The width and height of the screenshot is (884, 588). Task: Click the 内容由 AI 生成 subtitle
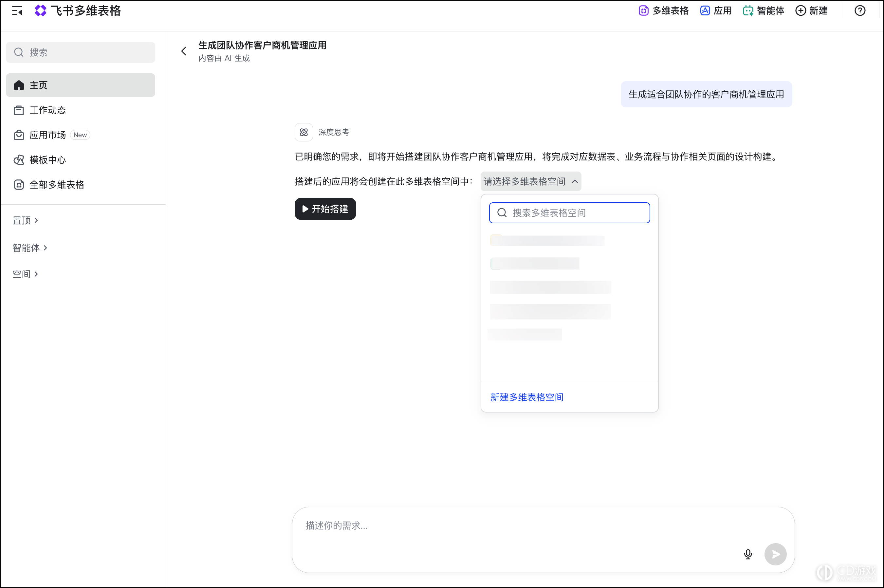click(x=224, y=58)
